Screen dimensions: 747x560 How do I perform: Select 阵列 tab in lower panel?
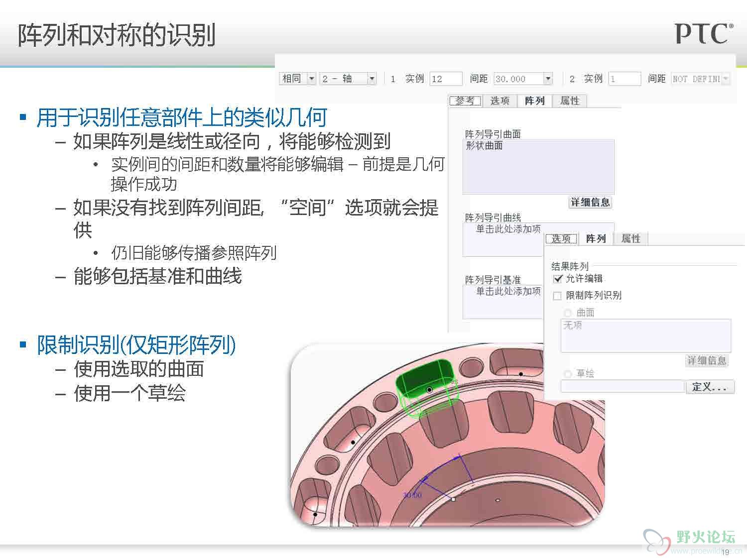coord(596,238)
